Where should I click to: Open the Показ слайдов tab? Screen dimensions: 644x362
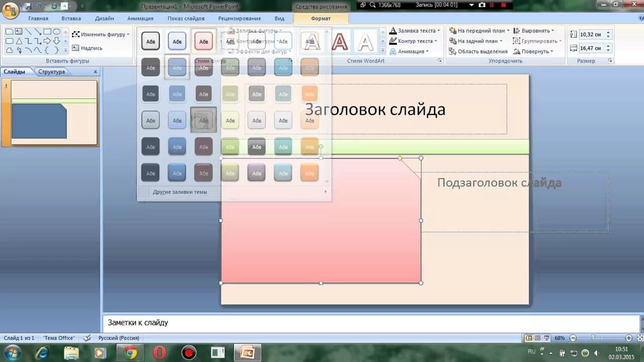tap(186, 19)
